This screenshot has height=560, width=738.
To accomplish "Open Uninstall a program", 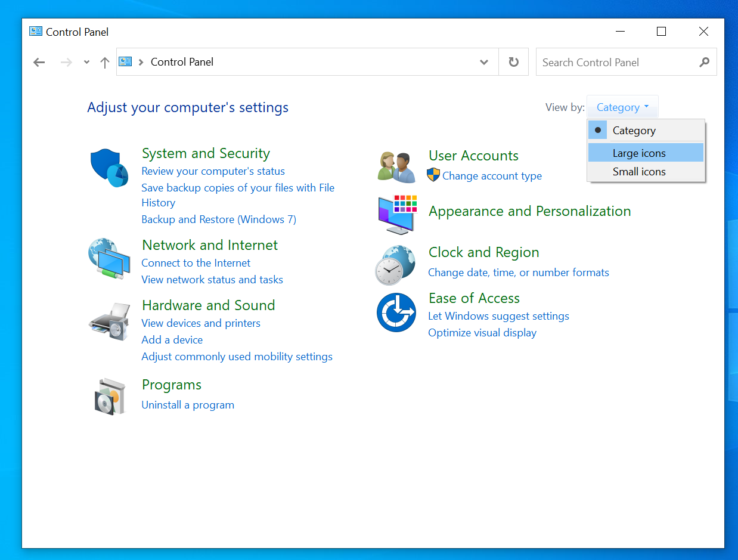I will [188, 404].
